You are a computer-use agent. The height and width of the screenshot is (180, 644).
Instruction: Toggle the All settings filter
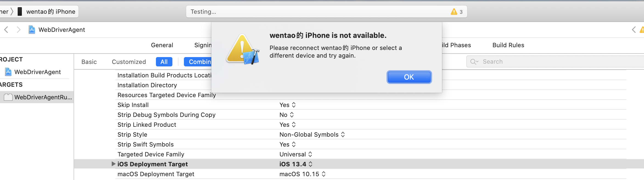(x=164, y=62)
